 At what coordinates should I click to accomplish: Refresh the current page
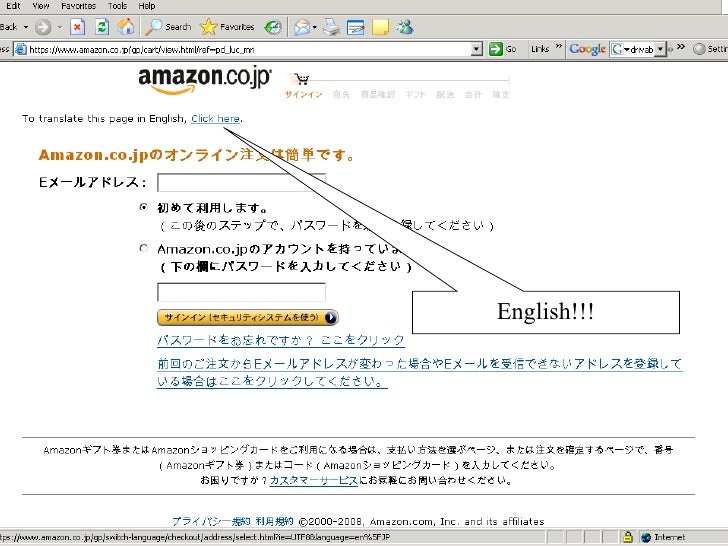(x=102, y=27)
